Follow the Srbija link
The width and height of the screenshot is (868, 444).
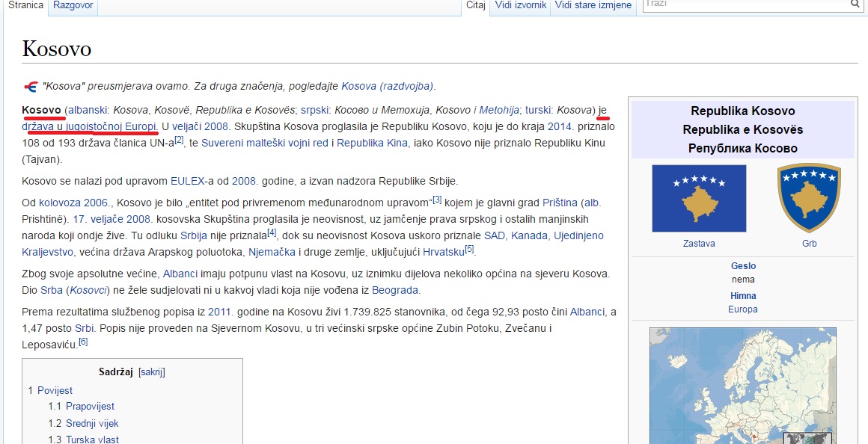click(x=194, y=236)
